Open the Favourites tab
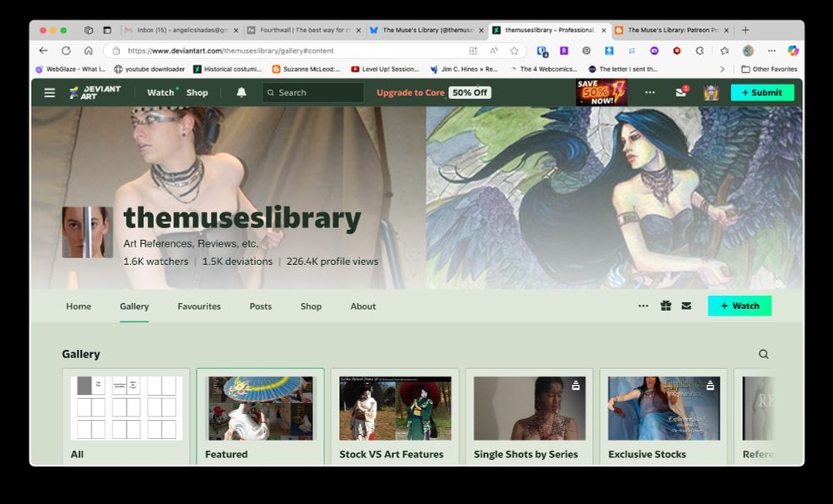Image resolution: width=833 pixels, height=504 pixels. coord(199,307)
